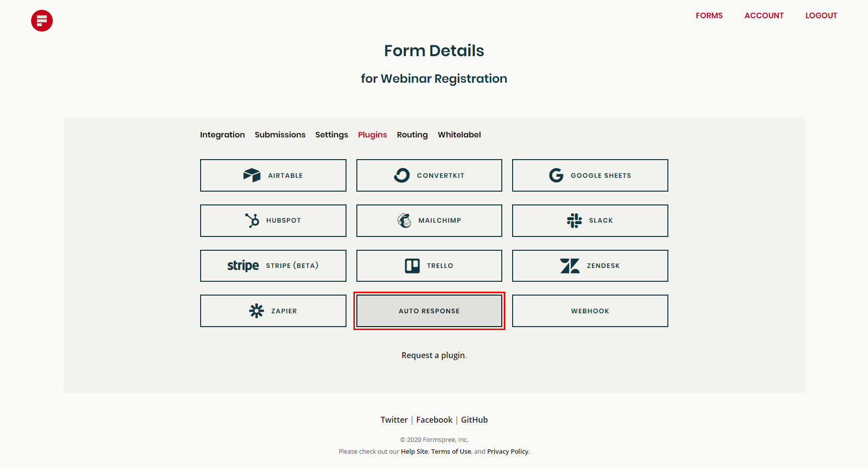Click the Zapier asterisk icon

(256, 310)
